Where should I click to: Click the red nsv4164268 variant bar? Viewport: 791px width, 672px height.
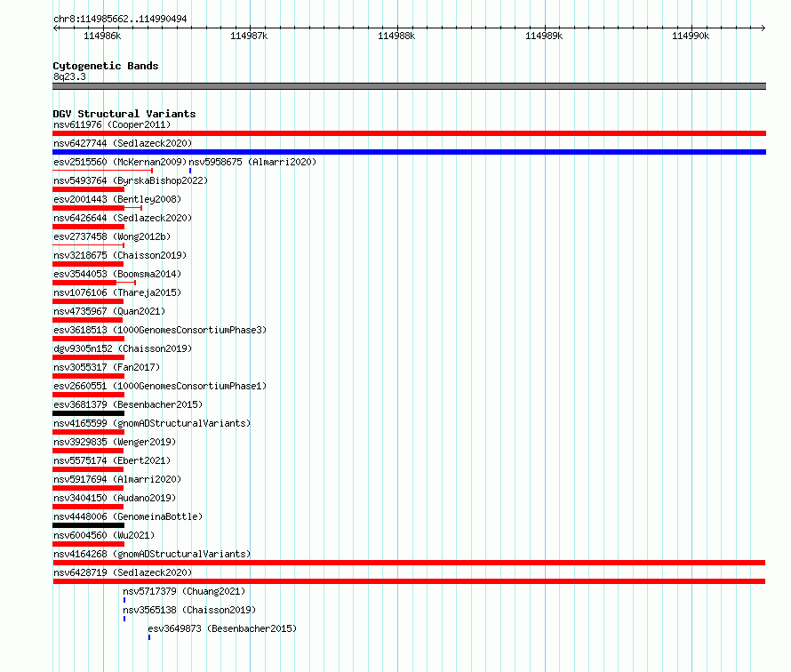click(x=409, y=563)
